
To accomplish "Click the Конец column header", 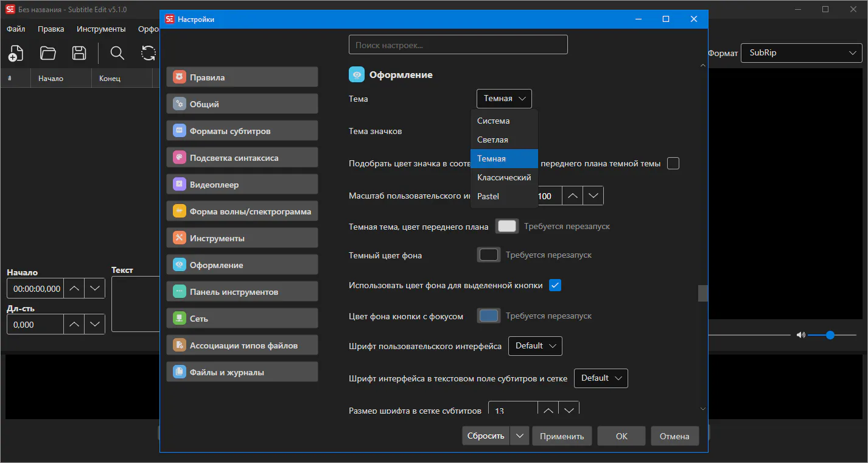I will 122,78.
